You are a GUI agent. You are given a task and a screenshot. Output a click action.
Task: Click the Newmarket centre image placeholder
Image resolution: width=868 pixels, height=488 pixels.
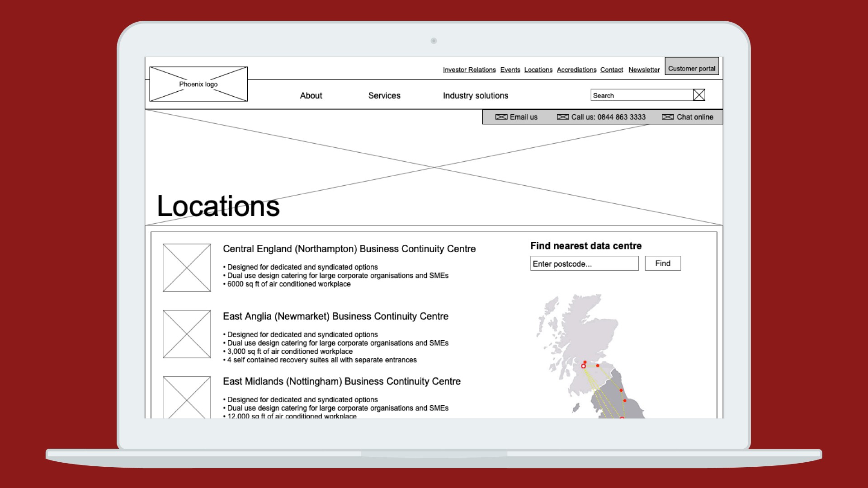click(x=187, y=334)
